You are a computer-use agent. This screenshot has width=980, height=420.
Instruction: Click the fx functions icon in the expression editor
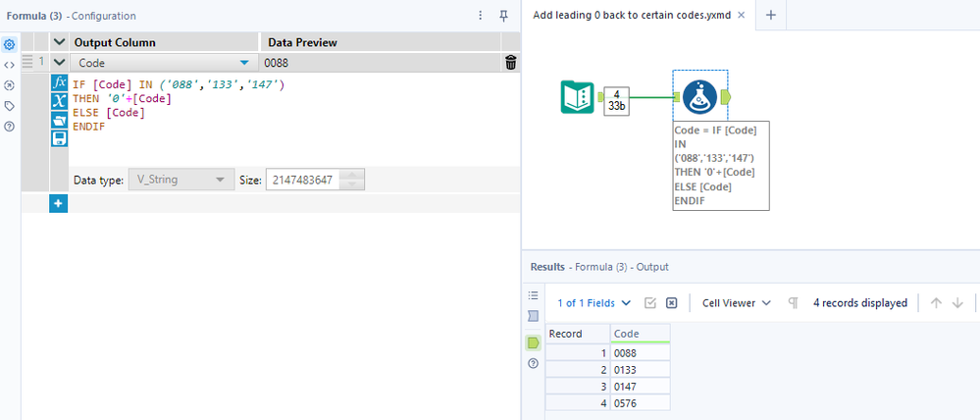coord(59,82)
